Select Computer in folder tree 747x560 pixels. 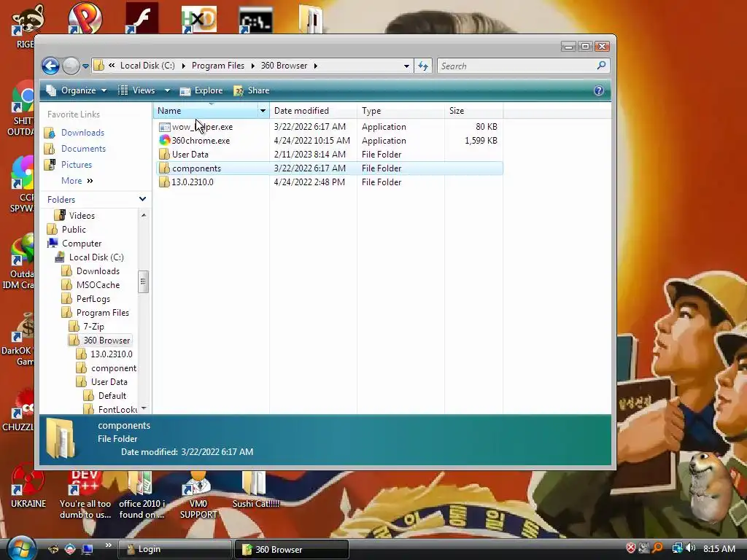[82, 244]
